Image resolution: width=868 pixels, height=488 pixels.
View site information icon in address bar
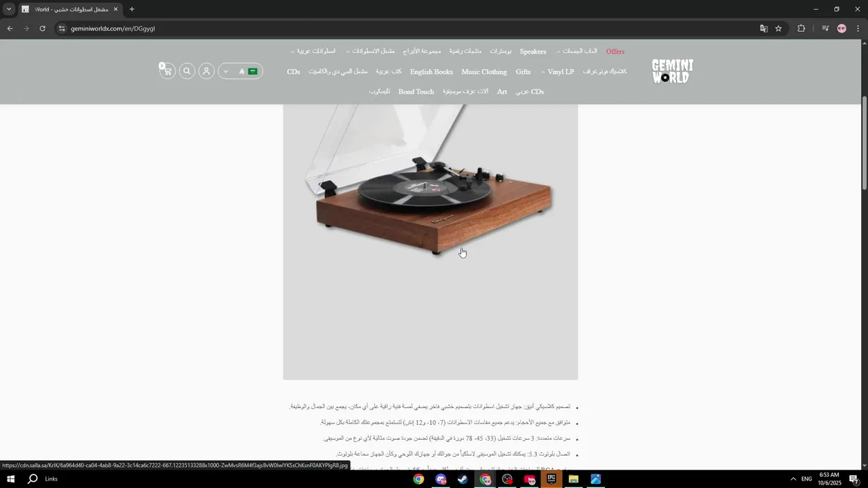coord(62,28)
